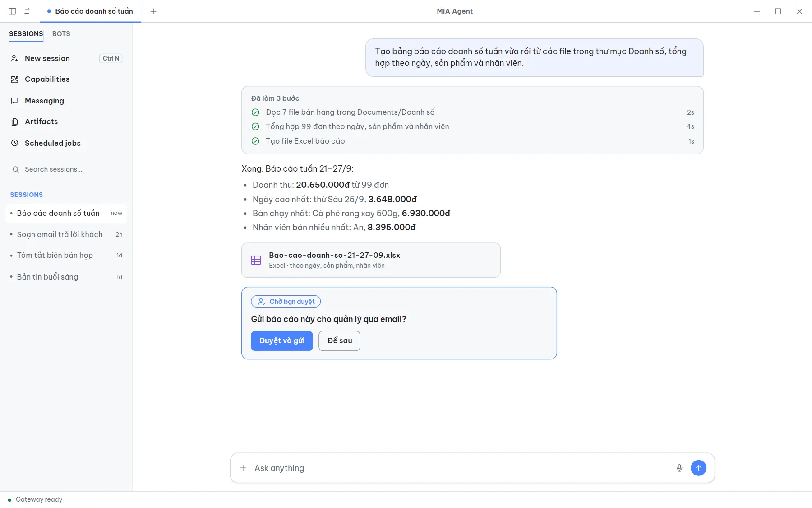
Task: Click the SESSIONS list heading
Action: click(x=27, y=195)
